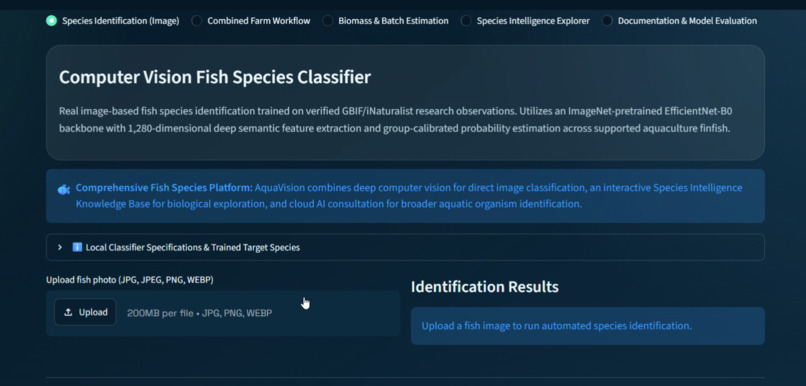
Task: Click the 'Identification Results' heading
Action: click(485, 287)
